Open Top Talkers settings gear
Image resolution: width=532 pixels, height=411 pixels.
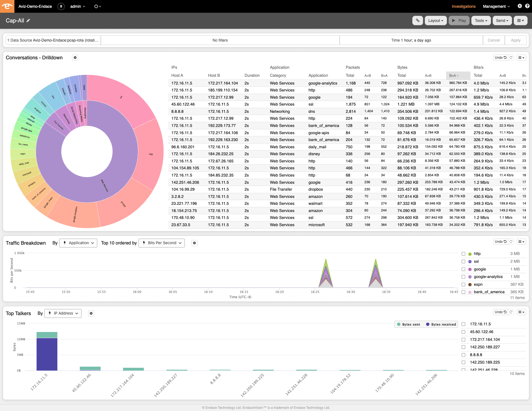[91, 313]
